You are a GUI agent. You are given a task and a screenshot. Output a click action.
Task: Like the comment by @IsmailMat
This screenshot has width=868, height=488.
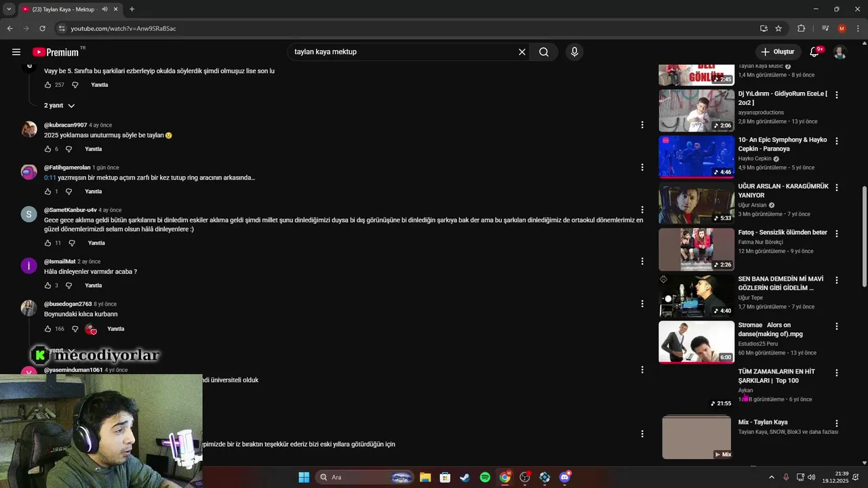(x=47, y=285)
